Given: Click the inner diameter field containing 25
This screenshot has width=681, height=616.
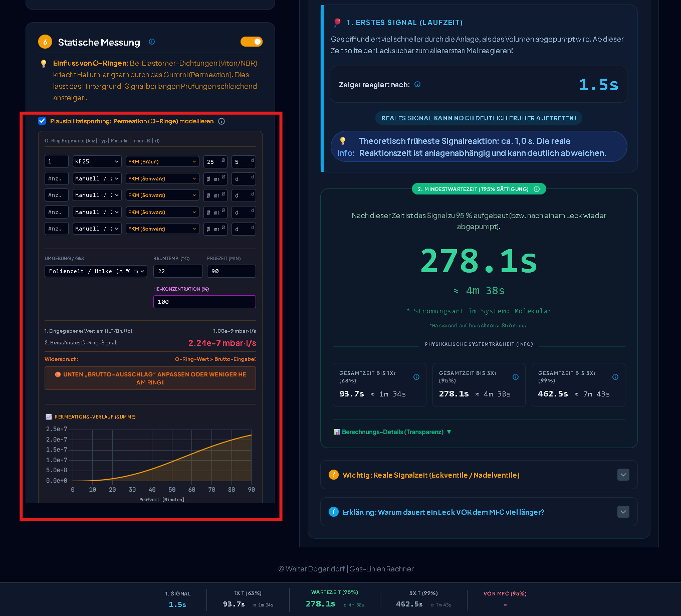Looking at the screenshot, I should pyautogui.click(x=215, y=161).
